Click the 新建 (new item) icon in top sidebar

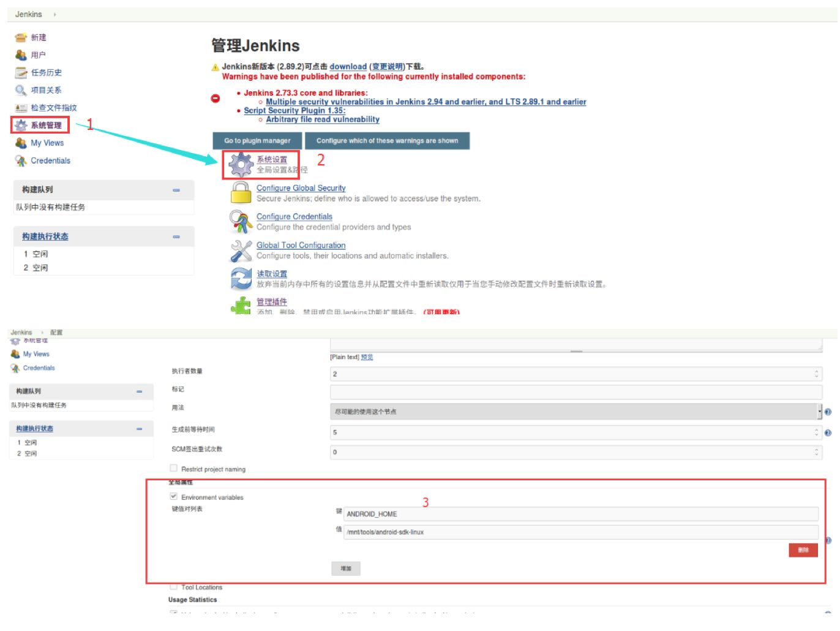tap(21, 37)
